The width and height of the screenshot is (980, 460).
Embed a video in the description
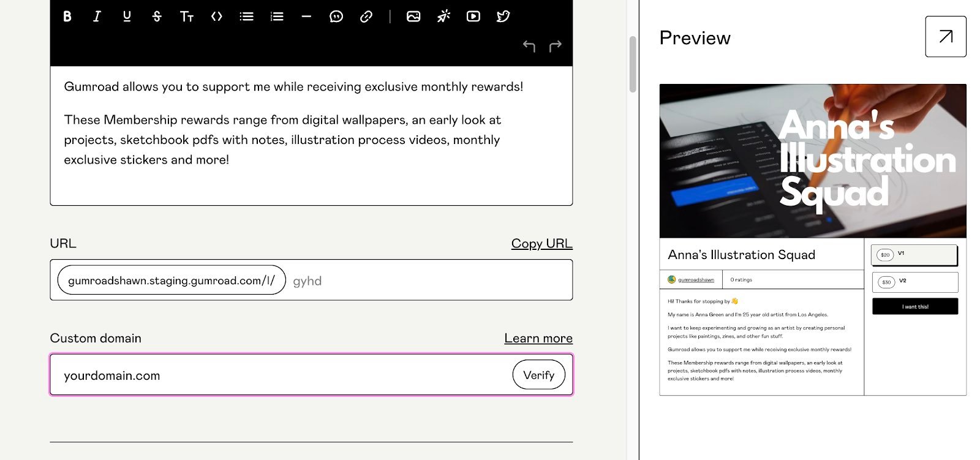pos(473,17)
